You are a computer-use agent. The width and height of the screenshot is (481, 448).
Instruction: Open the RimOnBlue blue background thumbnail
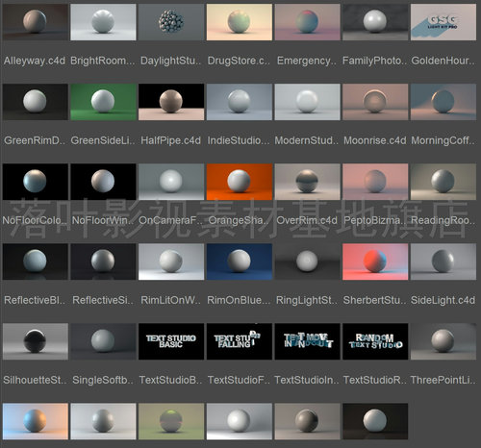pyautogui.click(x=240, y=261)
